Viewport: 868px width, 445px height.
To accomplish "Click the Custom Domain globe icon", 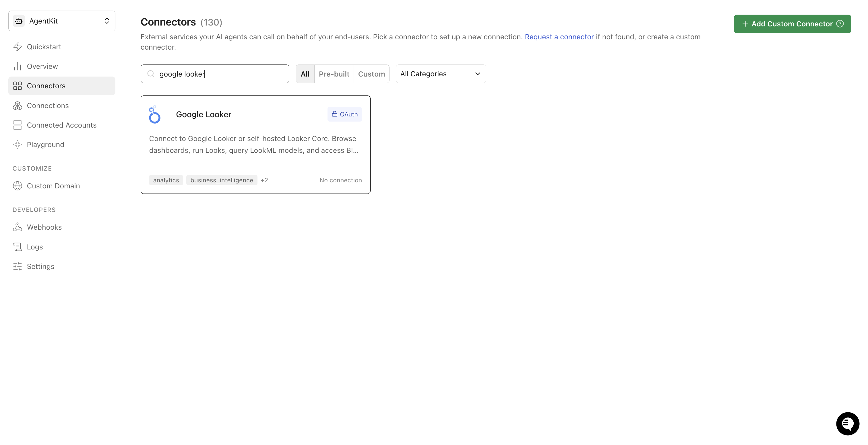I will pyautogui.click(x=18, y=186).
